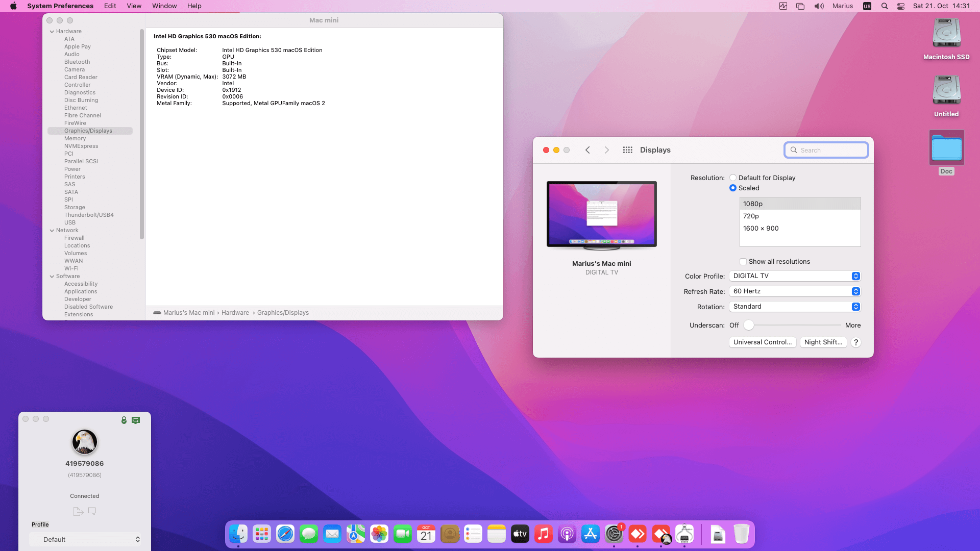Select Storage in hardware list

75,207
